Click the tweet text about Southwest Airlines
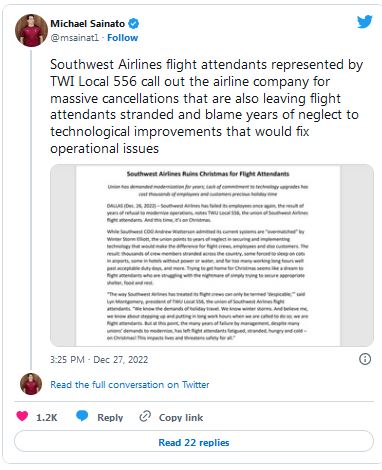The image size is (382, 470). tap(207, 106)
